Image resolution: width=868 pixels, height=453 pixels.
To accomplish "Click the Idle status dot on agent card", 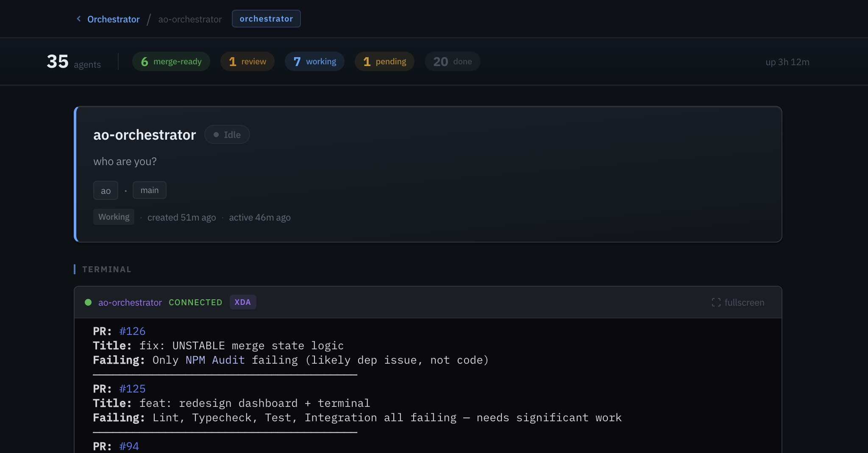I will [x=216, y=135].
